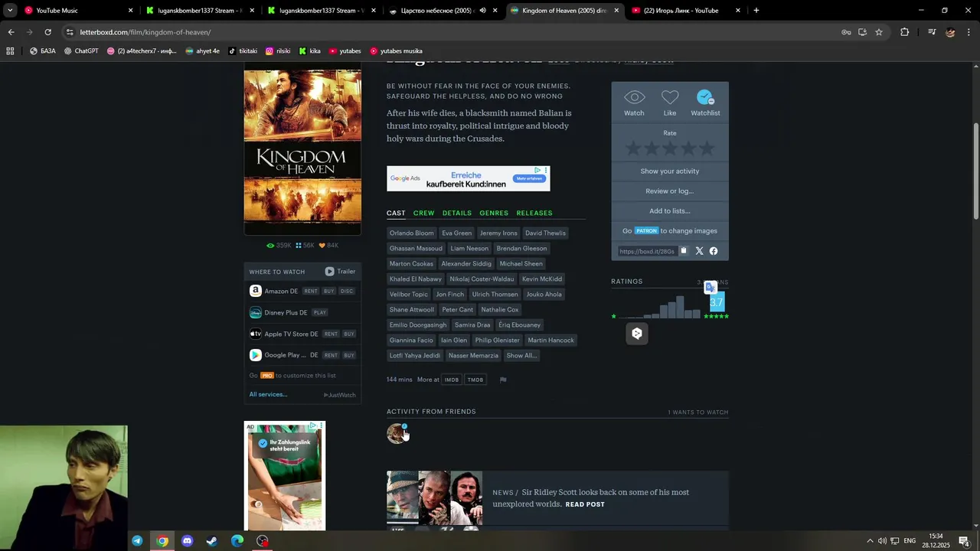The height and width of the screenshot is (551, 980).
Task: Click PLAY next to Disney Plus
Action: pos(320,312)
